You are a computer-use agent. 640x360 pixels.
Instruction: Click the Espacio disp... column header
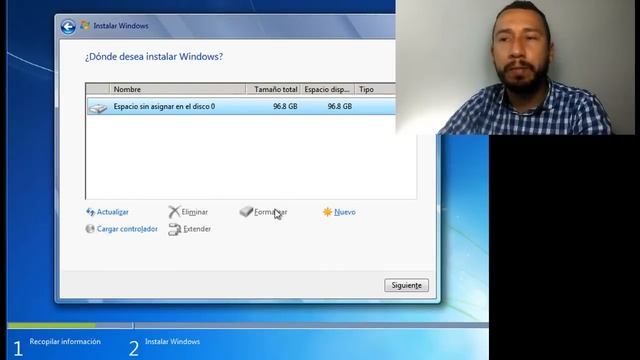[x=327, y=89]
